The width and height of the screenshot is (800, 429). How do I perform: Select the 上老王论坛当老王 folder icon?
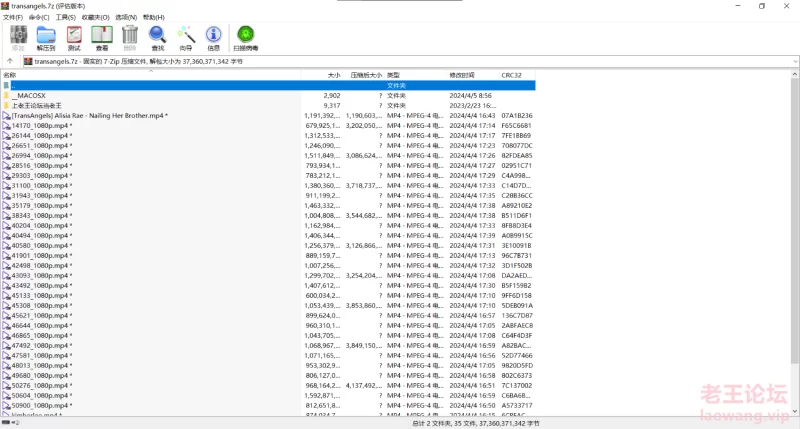point(6,106)
